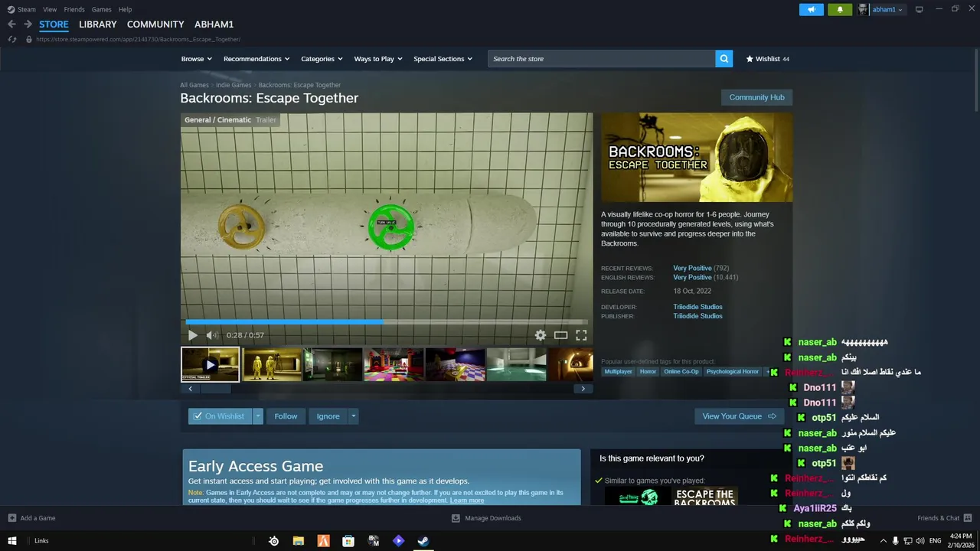Enter fullscreen for the trailer
This screenshot has width=980, height=551.
581,335
